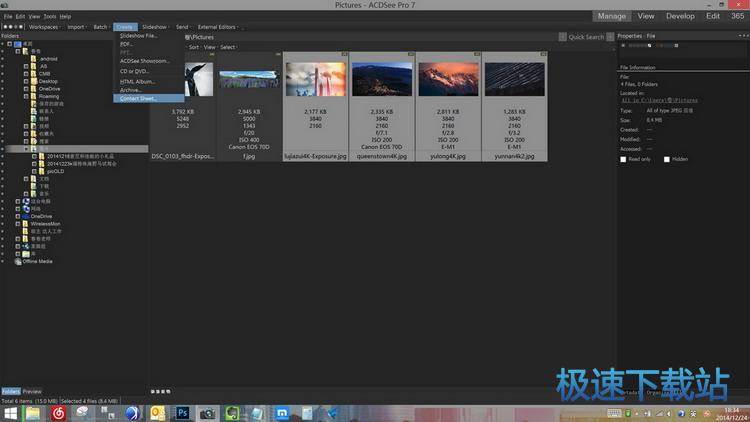
Task: Click the Desktop folder icon in tree
Action: tap(34, 80)
